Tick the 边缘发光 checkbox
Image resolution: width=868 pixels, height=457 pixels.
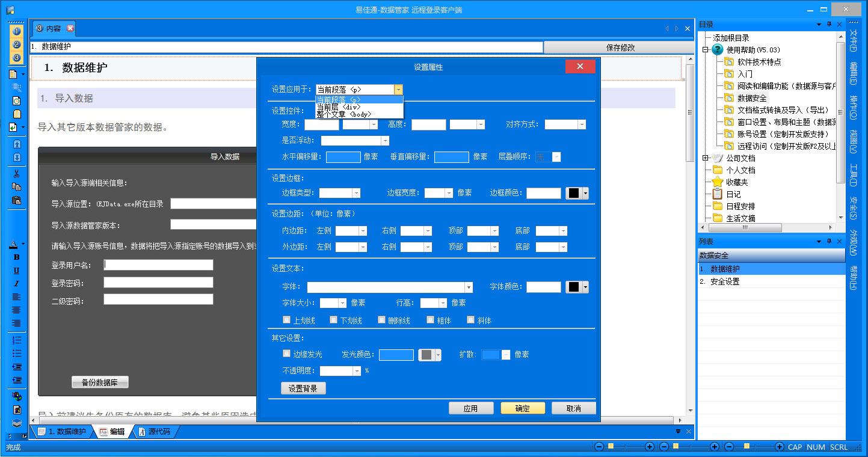pos(287,354)
